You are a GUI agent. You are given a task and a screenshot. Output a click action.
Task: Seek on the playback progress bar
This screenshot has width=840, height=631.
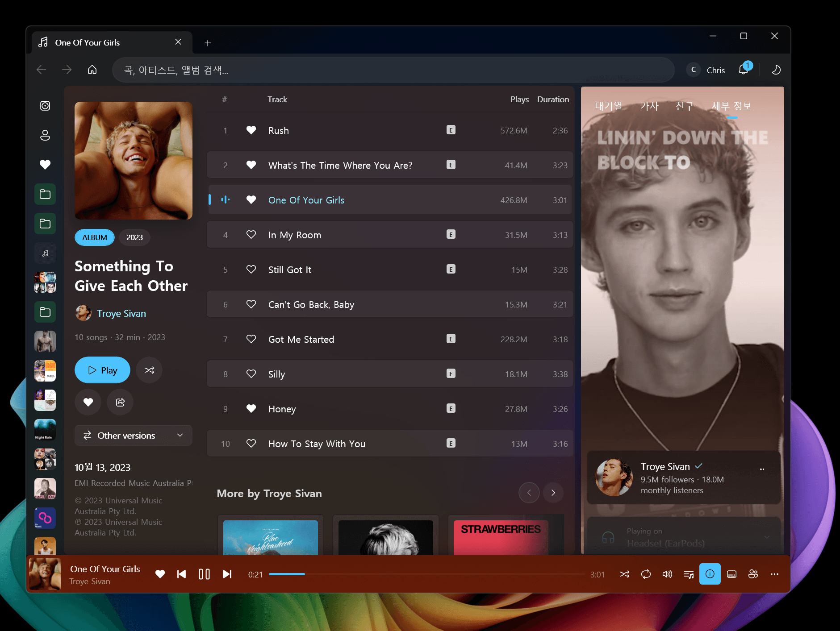click(426, 574)
